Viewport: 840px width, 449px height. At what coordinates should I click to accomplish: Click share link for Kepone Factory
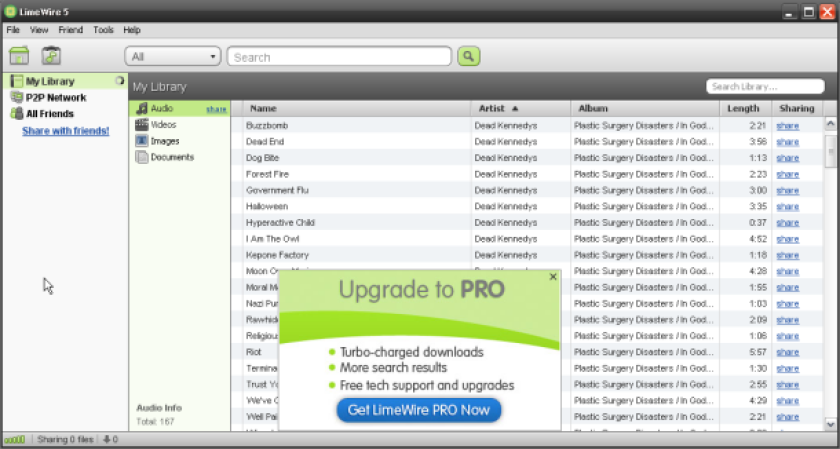788,255
